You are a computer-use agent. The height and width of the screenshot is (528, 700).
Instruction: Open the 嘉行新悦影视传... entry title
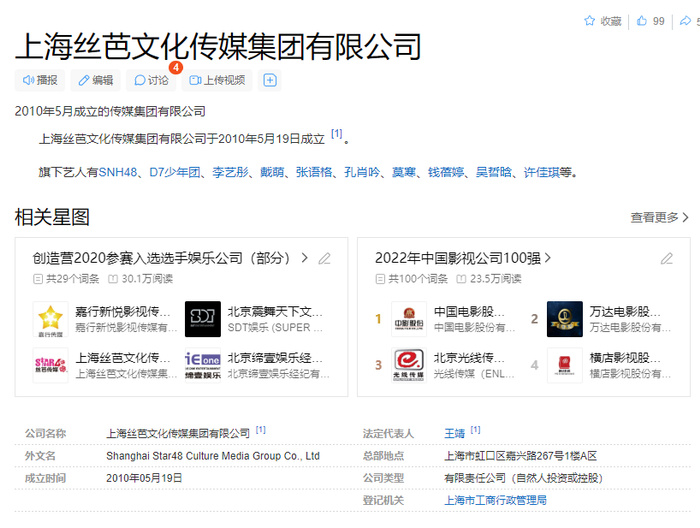point(123,312)
